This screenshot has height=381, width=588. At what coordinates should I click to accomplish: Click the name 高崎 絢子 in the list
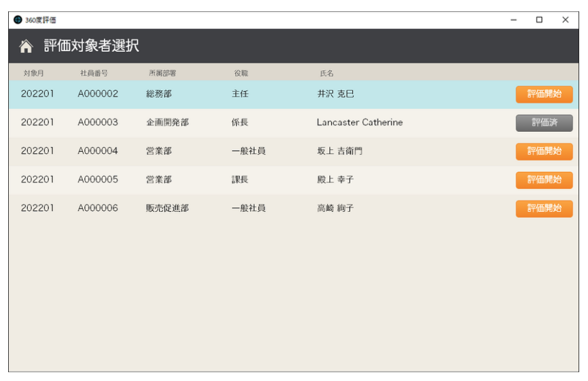(335, 208)
